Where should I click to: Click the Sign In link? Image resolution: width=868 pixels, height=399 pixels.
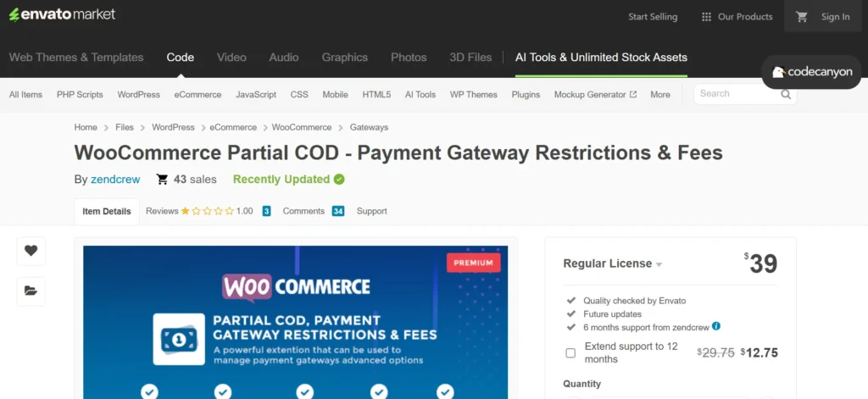click(x=835, y=16)
